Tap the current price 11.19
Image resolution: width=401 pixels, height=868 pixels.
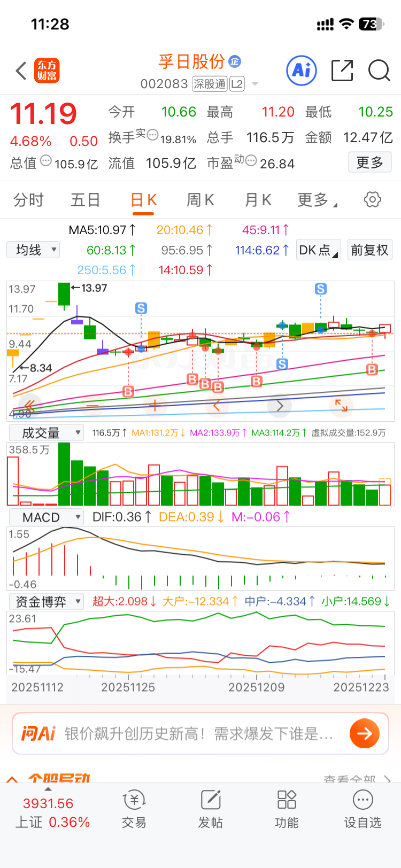pos(43,113)
